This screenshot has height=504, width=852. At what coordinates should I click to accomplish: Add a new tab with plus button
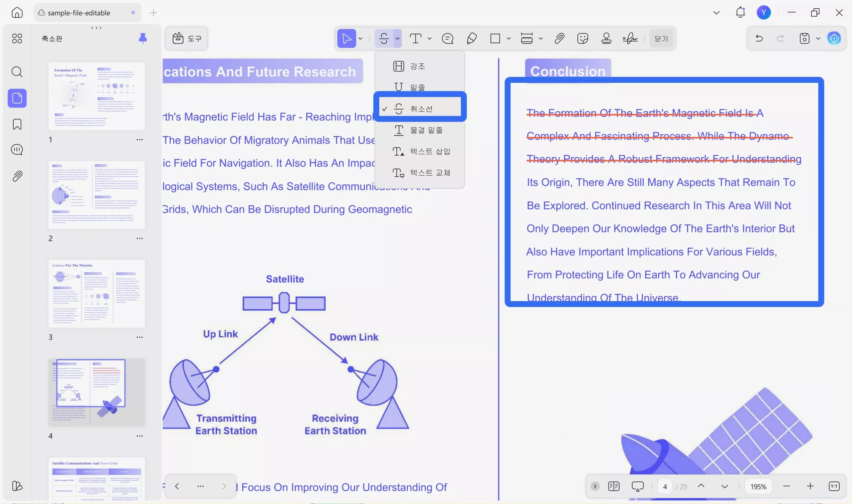(x=153, y=13)
